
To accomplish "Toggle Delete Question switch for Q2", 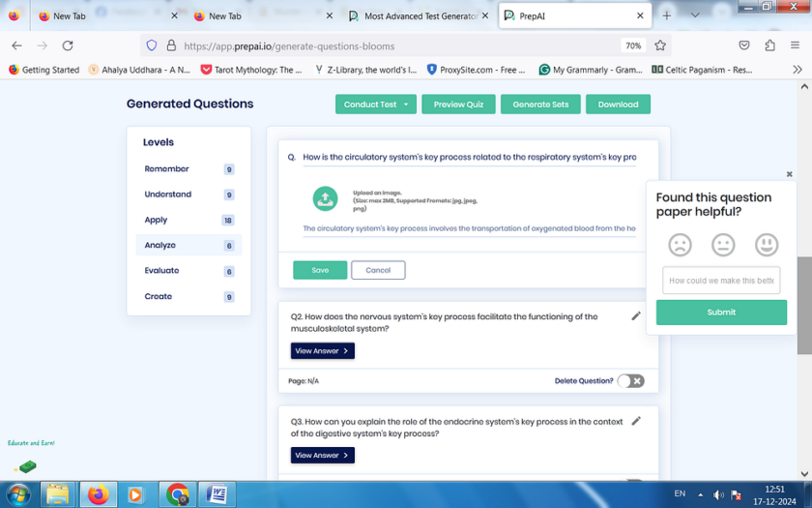I will tap(631, 381).
